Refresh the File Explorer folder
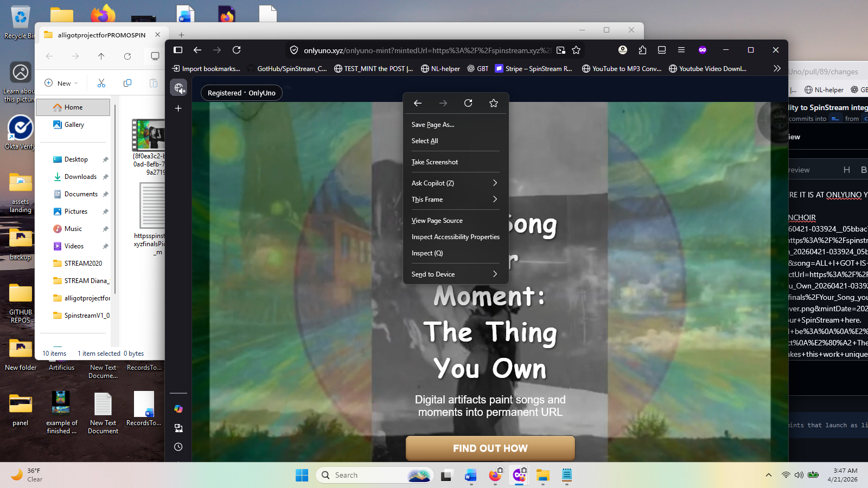The image size is (868, 488). (127, 56)
